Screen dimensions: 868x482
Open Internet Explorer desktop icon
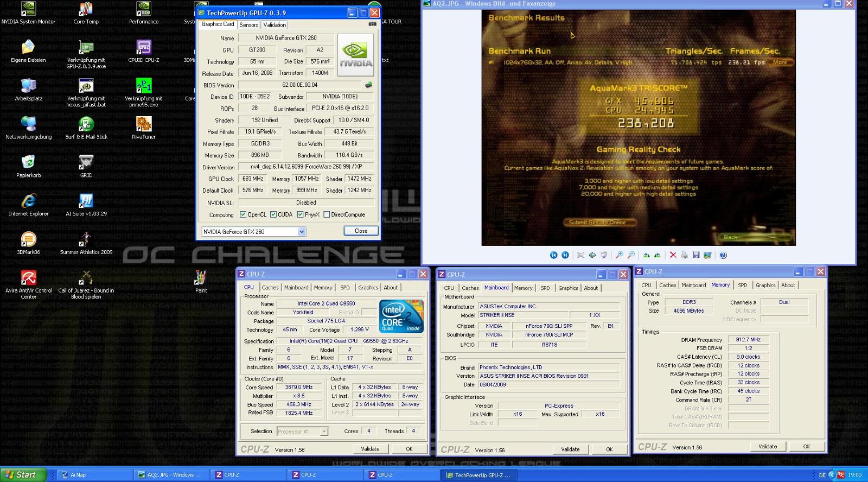(x=28, y=205)
